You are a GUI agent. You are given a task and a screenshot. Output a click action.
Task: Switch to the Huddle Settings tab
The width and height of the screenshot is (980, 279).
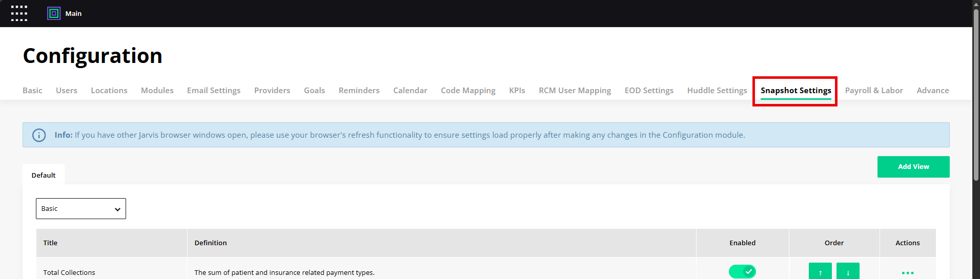click(717, 91)
